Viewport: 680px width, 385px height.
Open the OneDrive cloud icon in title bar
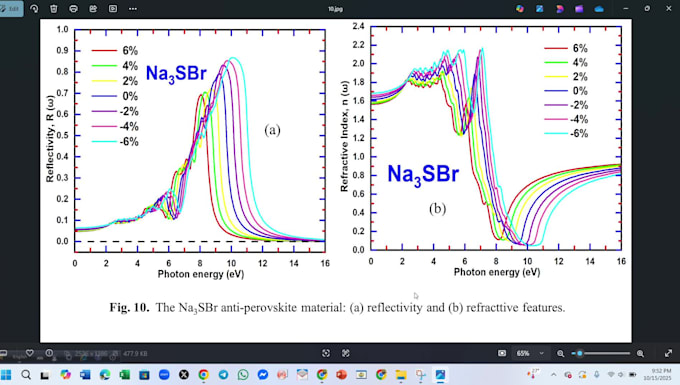tap(599, 9)
